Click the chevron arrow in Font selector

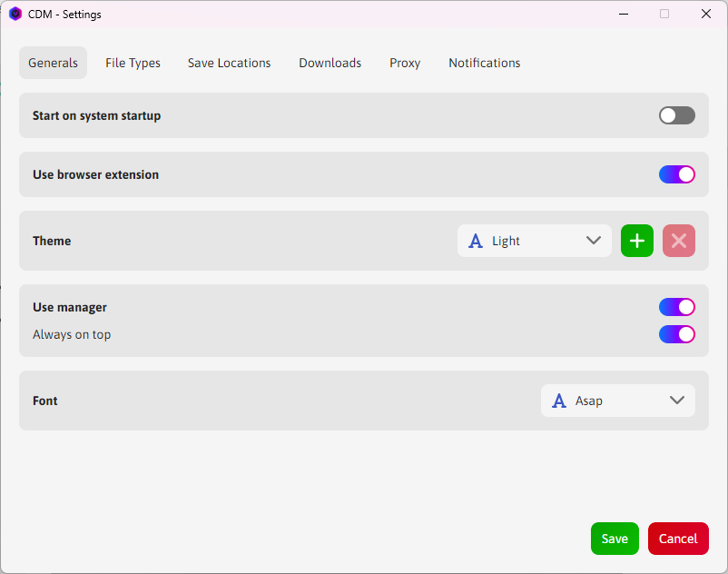coord(676,401)
